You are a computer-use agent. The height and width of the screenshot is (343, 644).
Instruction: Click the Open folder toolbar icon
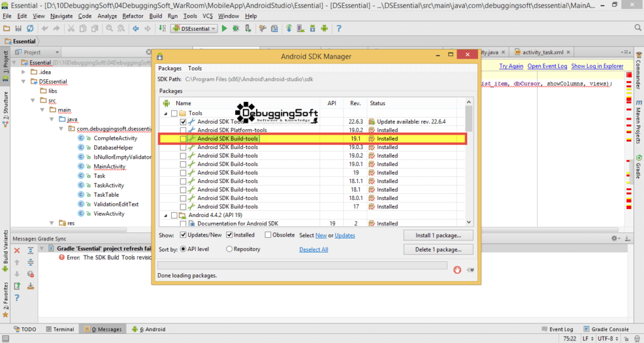pos(6,28)
